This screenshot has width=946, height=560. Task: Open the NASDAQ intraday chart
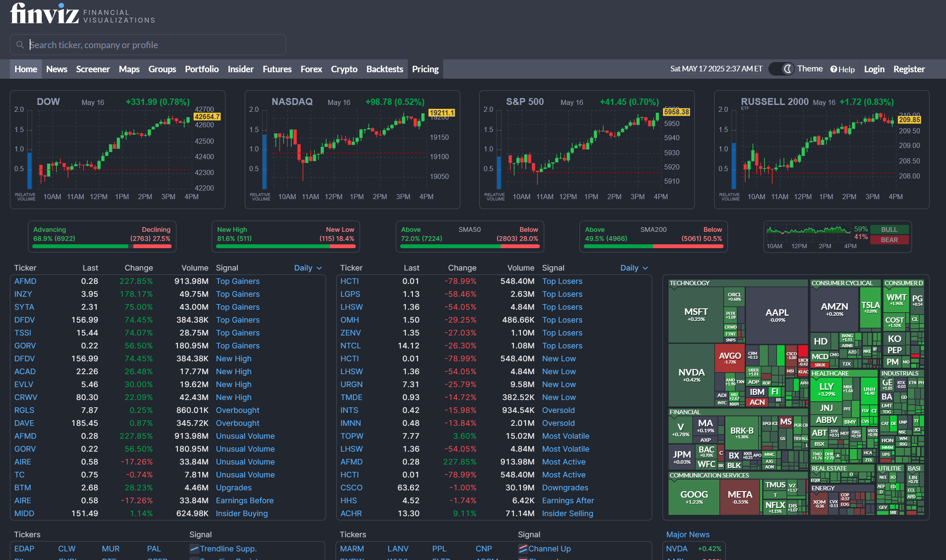pos(352,150)
